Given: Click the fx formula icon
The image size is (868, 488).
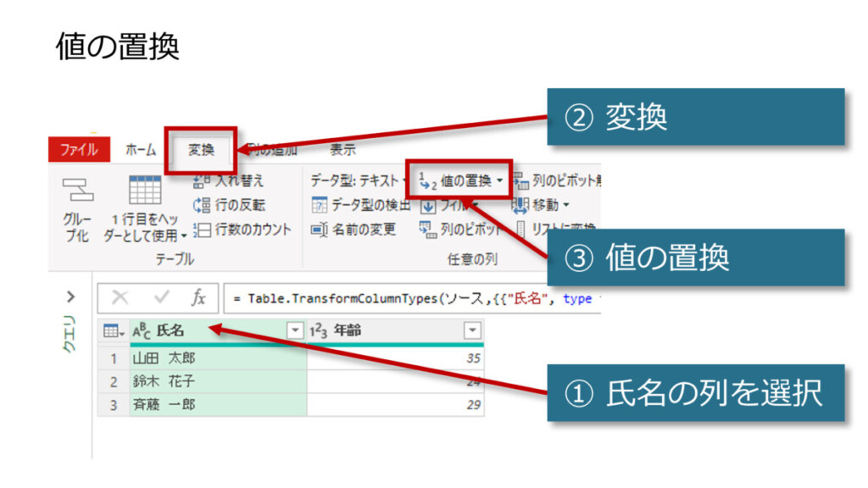Looking at the screenshot, I should [198, 298].
